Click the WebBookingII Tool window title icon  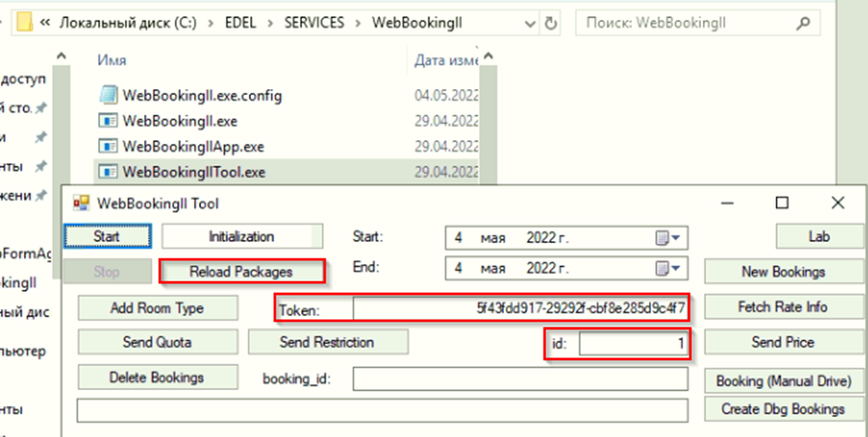click(x=81, y=203)
